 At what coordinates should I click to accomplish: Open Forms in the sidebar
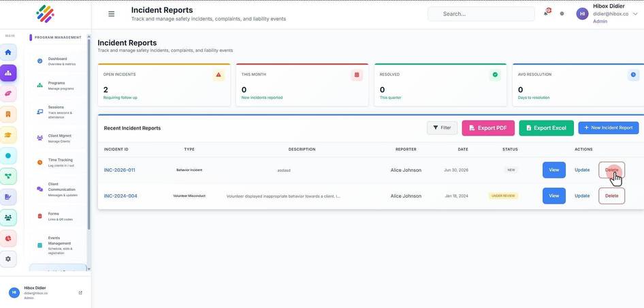tap(57, 216)
